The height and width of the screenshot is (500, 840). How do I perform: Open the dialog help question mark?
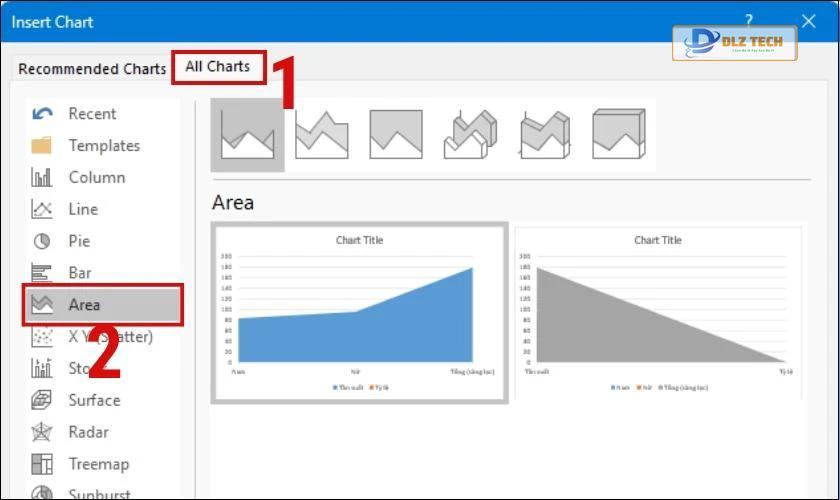[x=749, y=21]
